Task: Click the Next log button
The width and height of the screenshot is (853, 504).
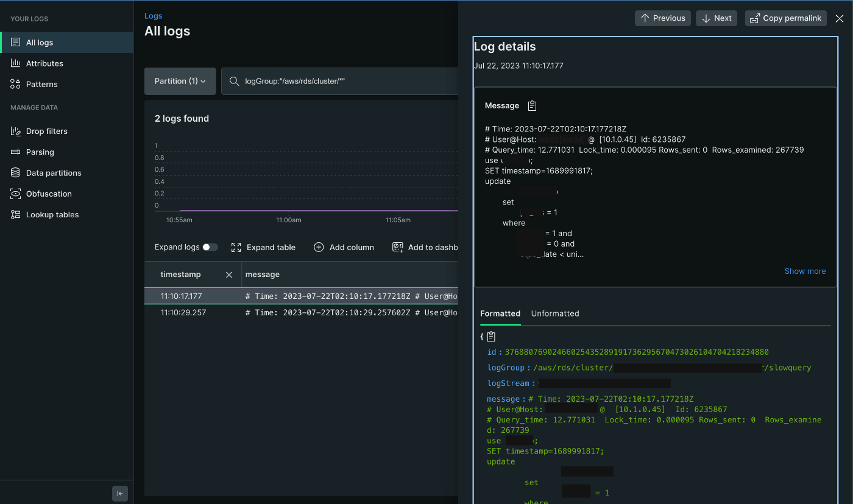Action: 717,18
